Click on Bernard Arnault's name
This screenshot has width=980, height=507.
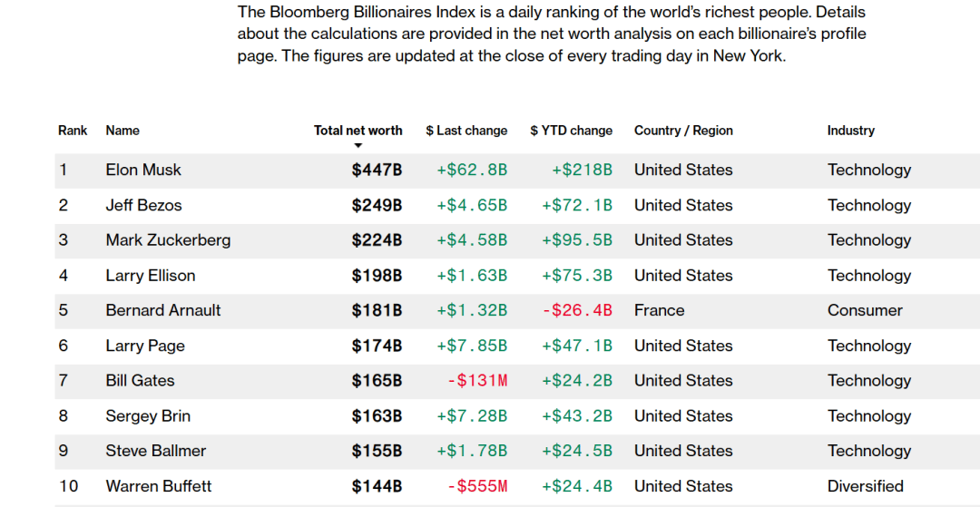tap(163, 310)
